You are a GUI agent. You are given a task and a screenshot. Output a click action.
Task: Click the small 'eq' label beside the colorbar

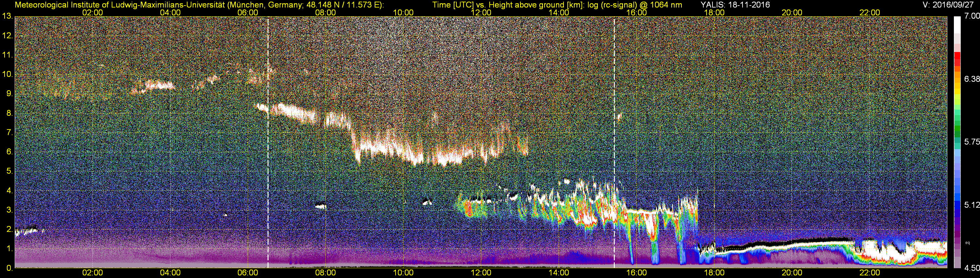[x=968, y=243]
